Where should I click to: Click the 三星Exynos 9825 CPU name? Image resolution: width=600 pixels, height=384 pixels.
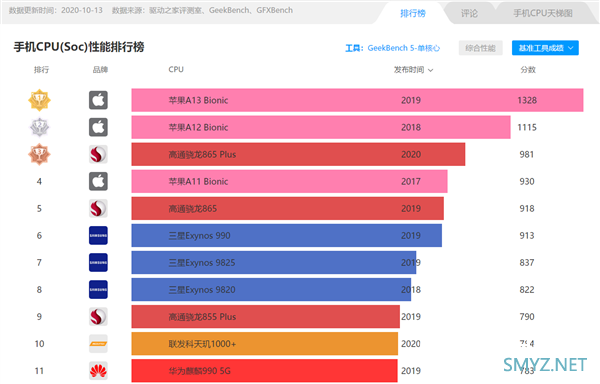pyautogui.click(x=202, y=263)
